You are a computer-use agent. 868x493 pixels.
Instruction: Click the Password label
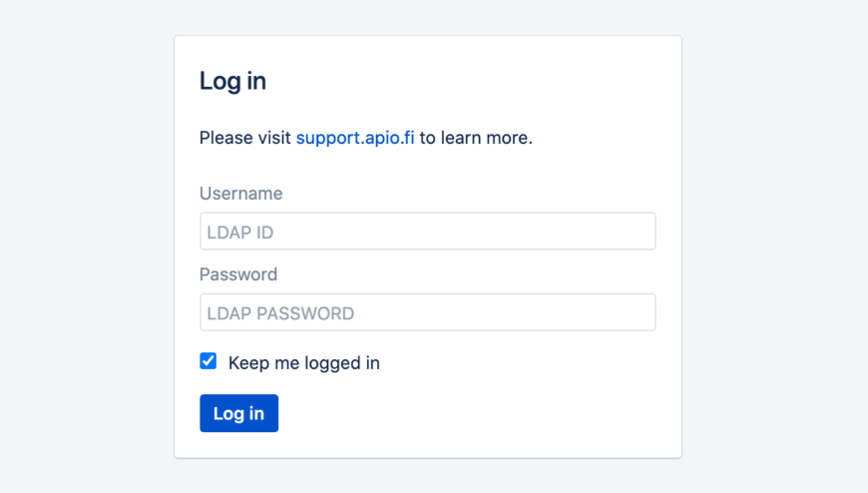coord(238,274)
